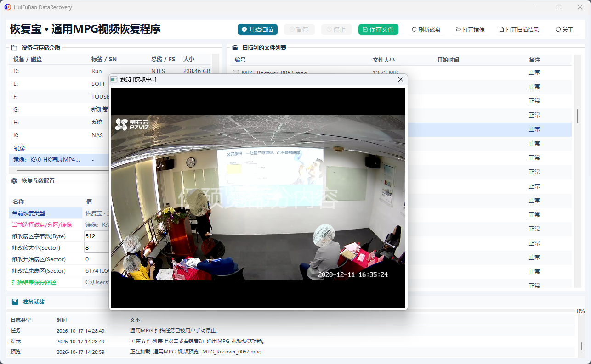Viewport: 591px width, 364px height.
Task: Select the 当前选择磁盘/分区/镜像 parameter row
Action: pyautogui.click(x=59, y=225)
